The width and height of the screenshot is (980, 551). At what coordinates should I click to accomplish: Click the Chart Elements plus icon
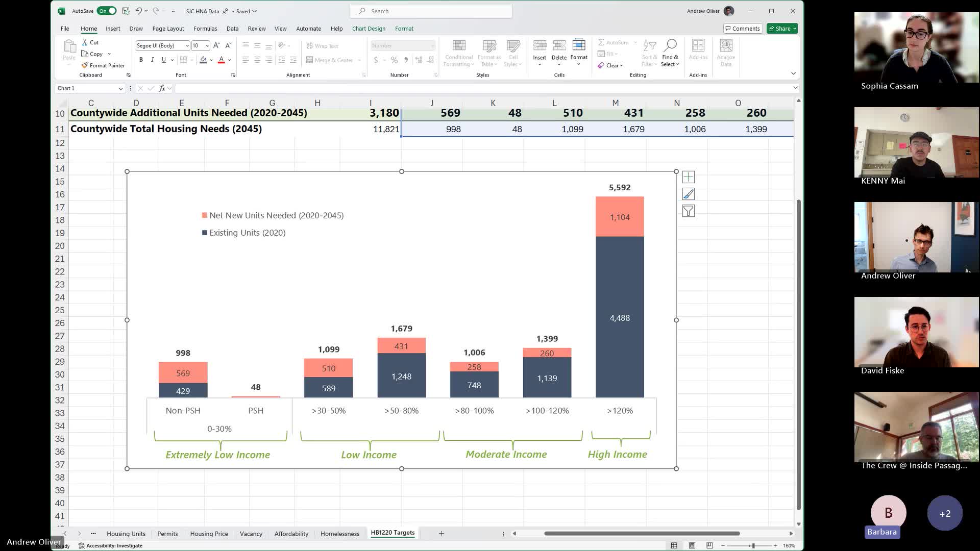tap(688, 177)
